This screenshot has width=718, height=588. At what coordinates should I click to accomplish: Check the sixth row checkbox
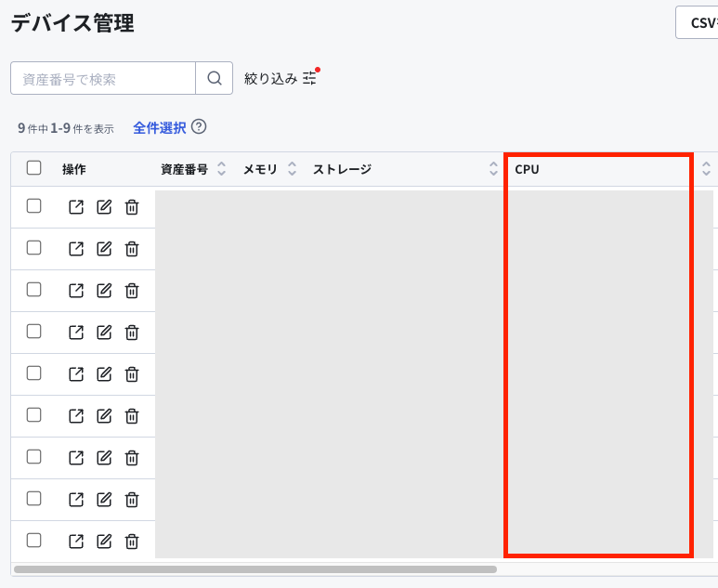[x=33, y=415]
